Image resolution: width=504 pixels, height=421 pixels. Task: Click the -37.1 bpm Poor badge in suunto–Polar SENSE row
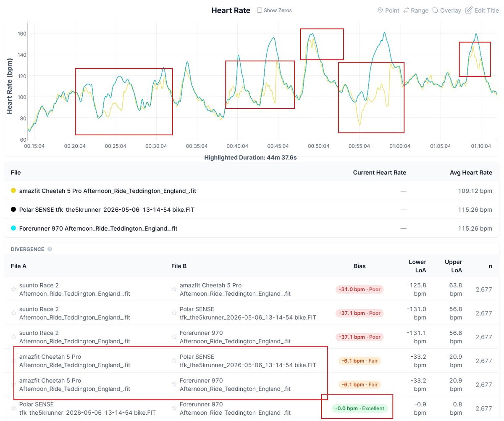[x=360, y=313]
